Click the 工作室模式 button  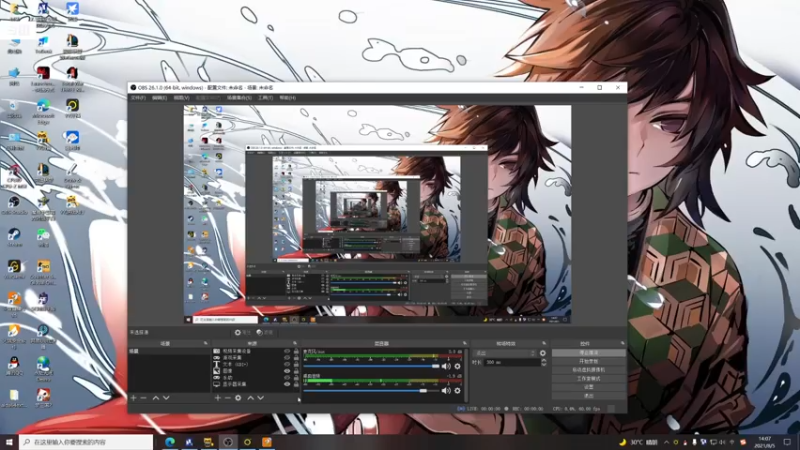tap(589, 379)
